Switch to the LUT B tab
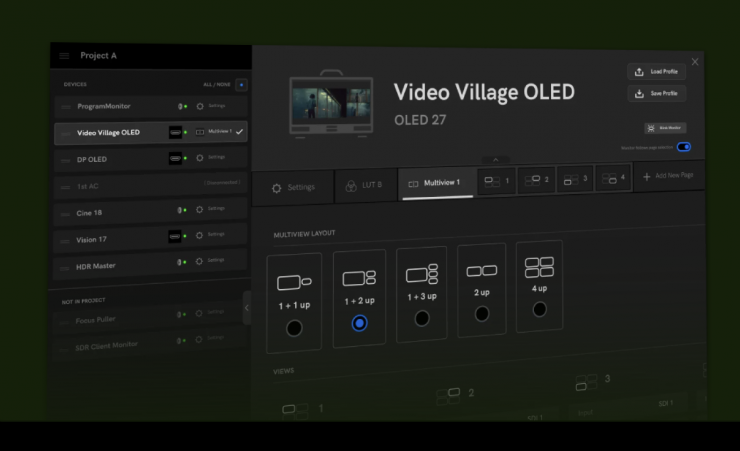 pyautogui.click(x=364, y=185)
